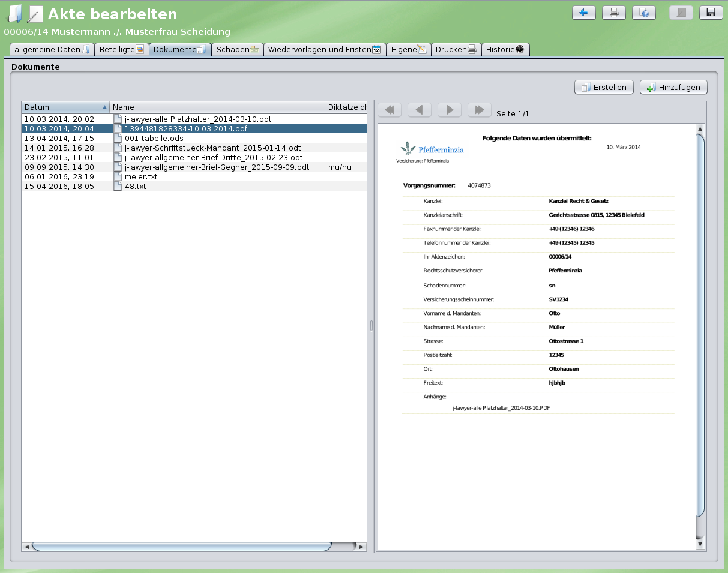Sort documents by Datum column header
The height and width of the screenshot is (573, 728).
click(65, 107)
